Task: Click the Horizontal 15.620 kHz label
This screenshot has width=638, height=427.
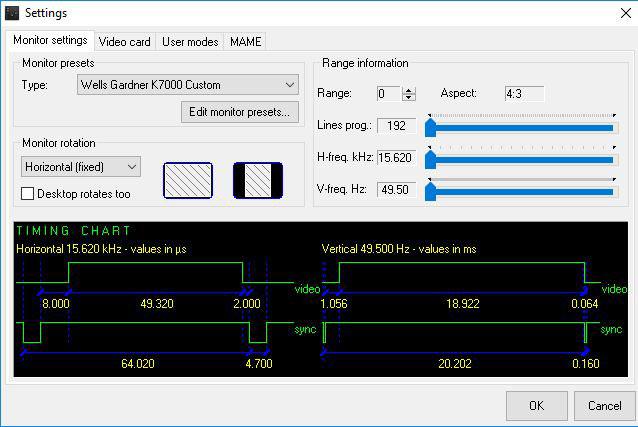Action: point(101,249)
